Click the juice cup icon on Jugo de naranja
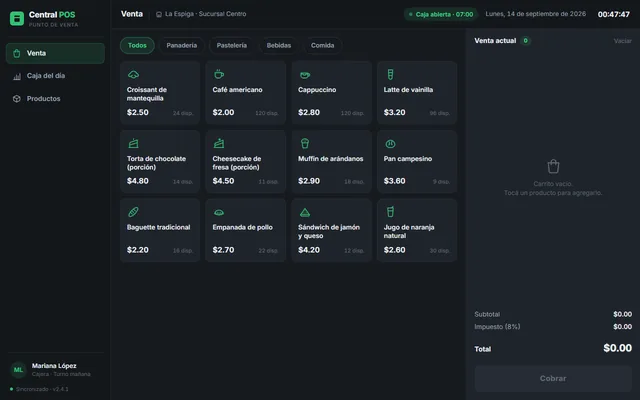Viewport: 640px width, 400px height. tap(390, 212)
